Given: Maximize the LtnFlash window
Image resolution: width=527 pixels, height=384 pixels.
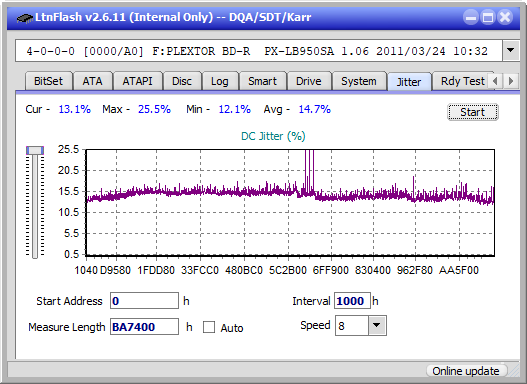Looking at the screenshot, I should [x=488, y=17].
